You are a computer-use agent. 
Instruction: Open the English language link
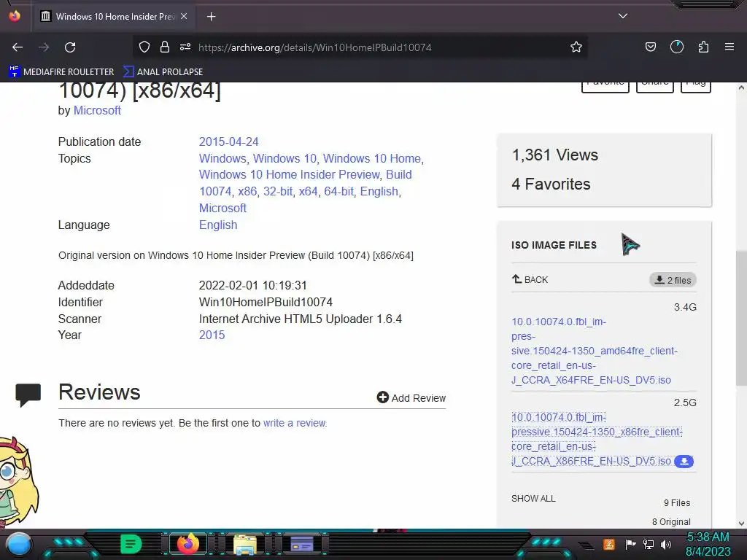point(217,225)
